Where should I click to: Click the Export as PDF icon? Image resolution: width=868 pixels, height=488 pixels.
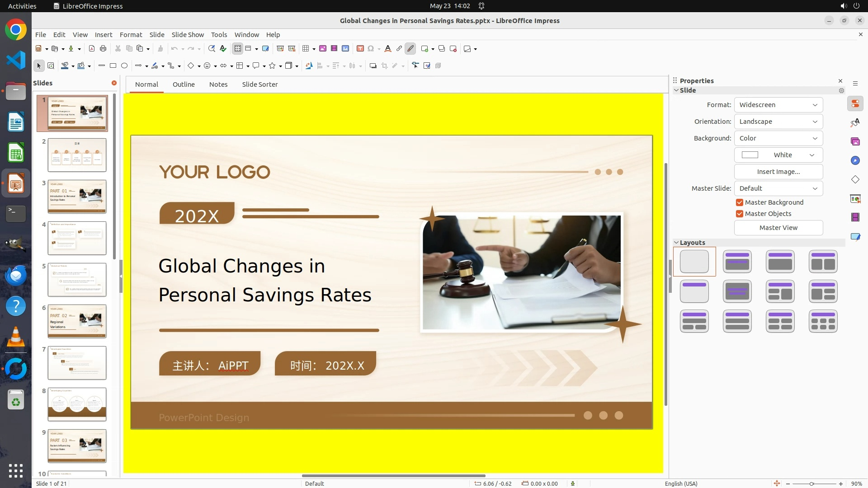click(x=92, y=49)
